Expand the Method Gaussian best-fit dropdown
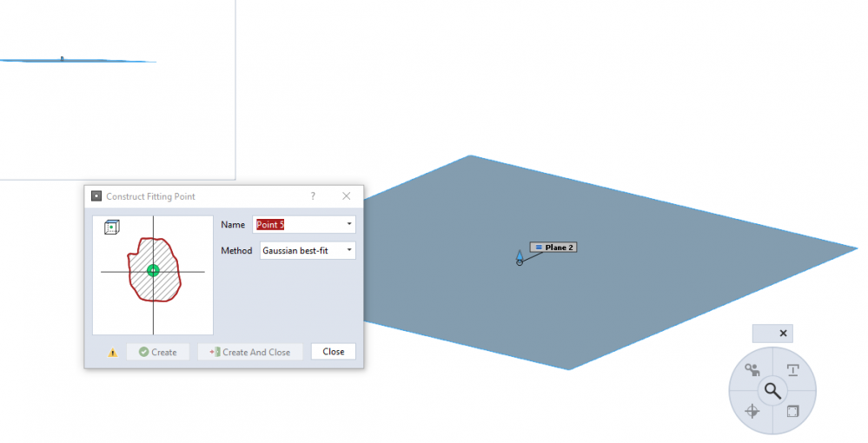Image resolution: width=868 pixels, height=443 pixels. pyautogui.click(x=348, y=250)
